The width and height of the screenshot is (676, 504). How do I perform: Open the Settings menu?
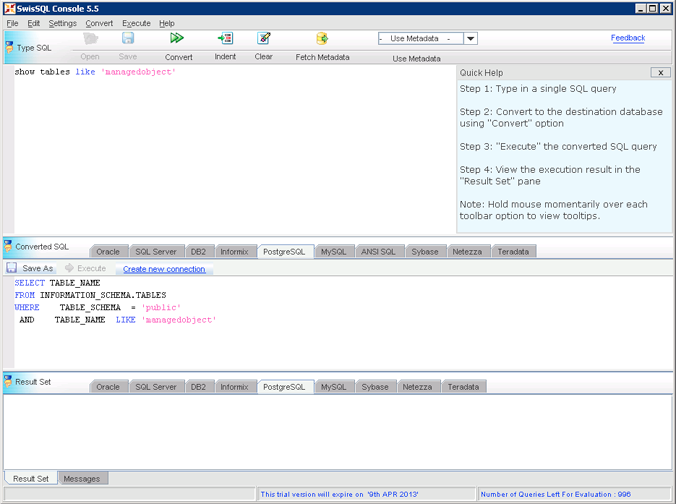[62, 23]
